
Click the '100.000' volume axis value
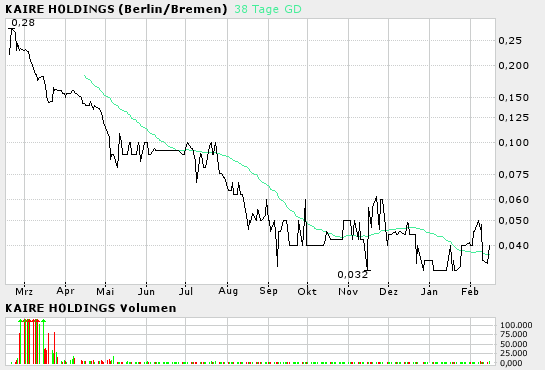(516, 325)
